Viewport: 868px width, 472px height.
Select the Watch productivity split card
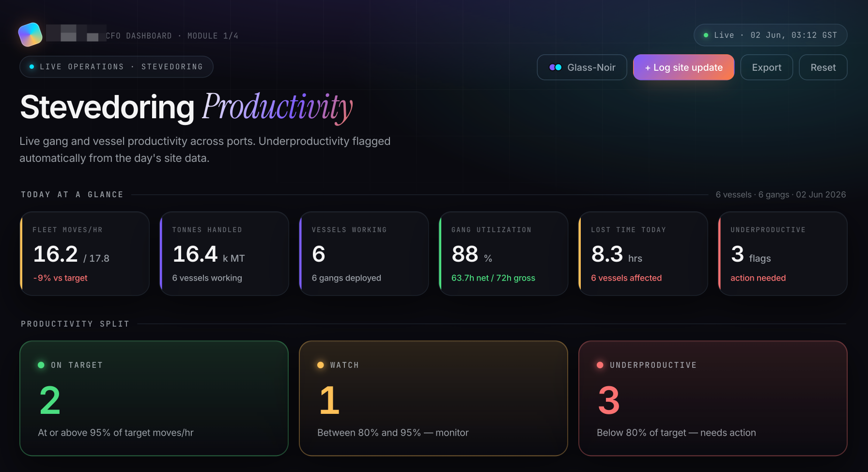pyautogui.click(x=434, y=398)
